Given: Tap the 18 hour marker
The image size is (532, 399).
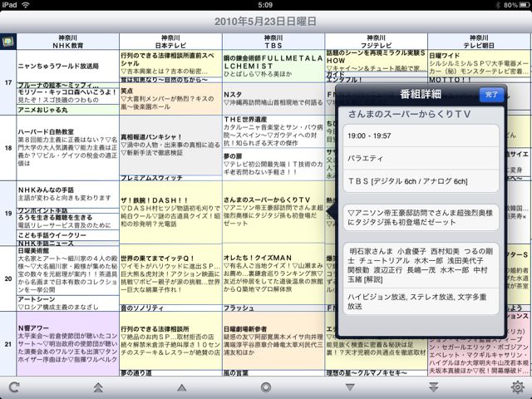Looking at the screenshot, I should point(8,148).
